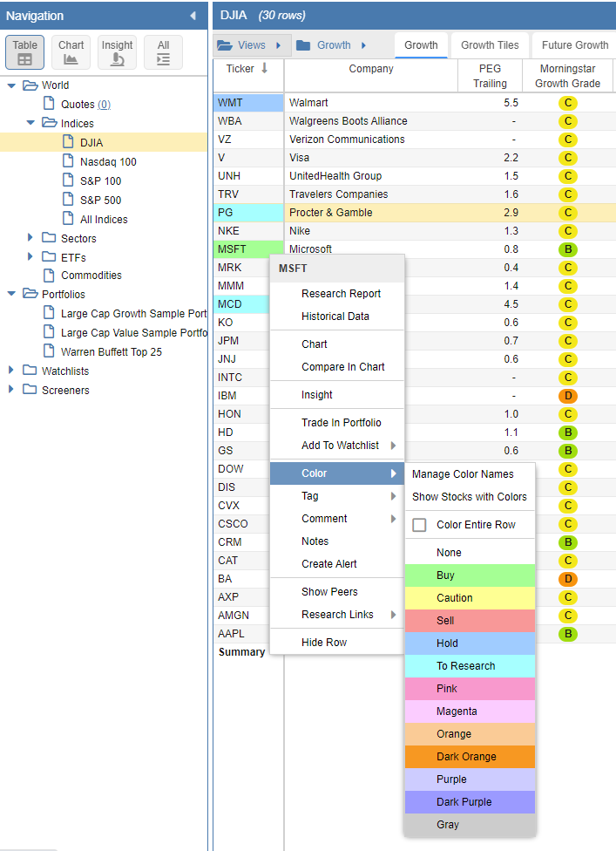Click the PEG Trailing column header
The image size is (616, 851).
[490, 76]
